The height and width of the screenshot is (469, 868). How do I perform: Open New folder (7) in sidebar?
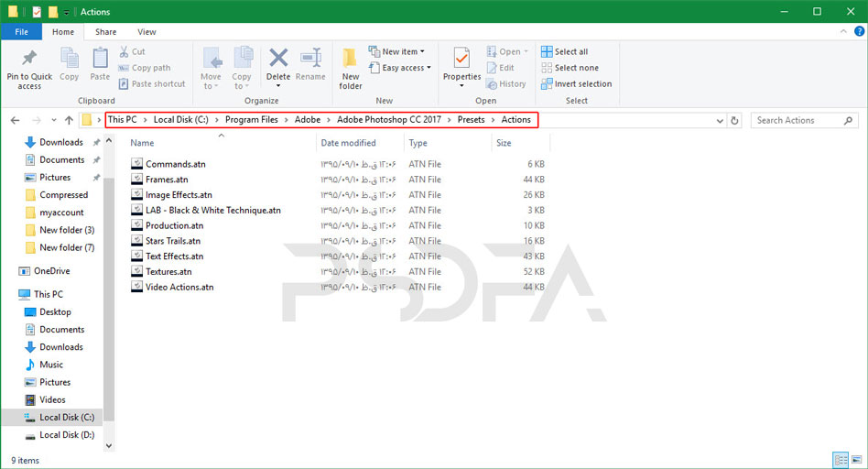[67, 247]
